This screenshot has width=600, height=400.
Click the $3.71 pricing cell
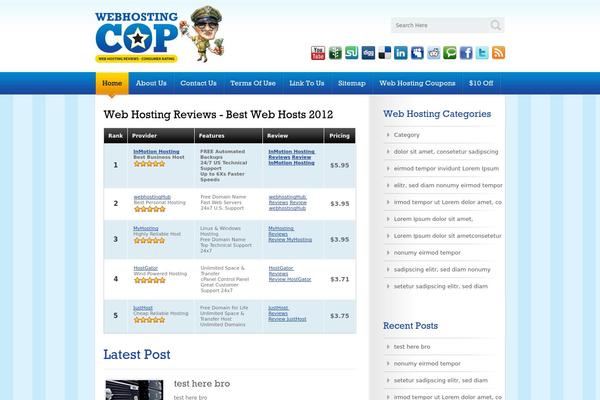pos(339,279)
